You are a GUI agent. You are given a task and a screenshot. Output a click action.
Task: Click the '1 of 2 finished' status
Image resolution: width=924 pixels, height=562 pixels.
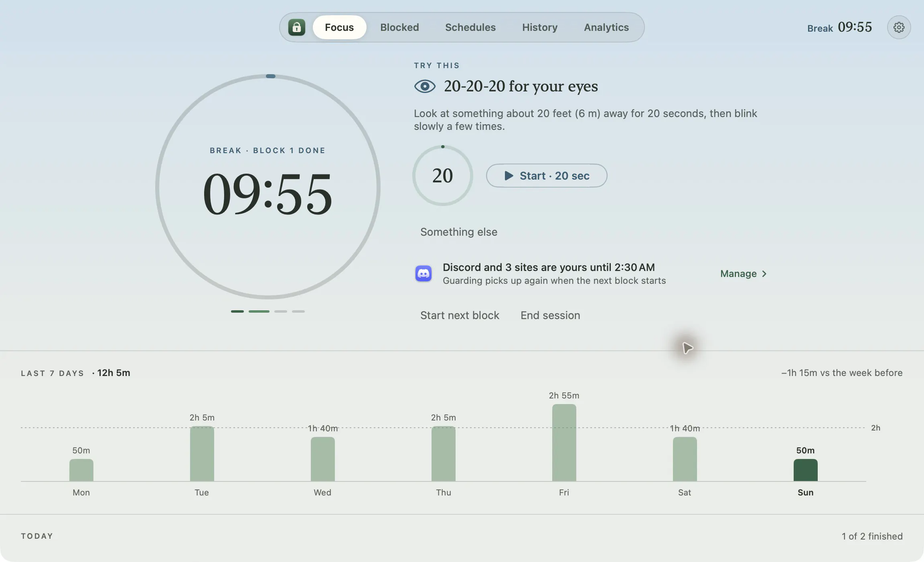click(872, 536)
